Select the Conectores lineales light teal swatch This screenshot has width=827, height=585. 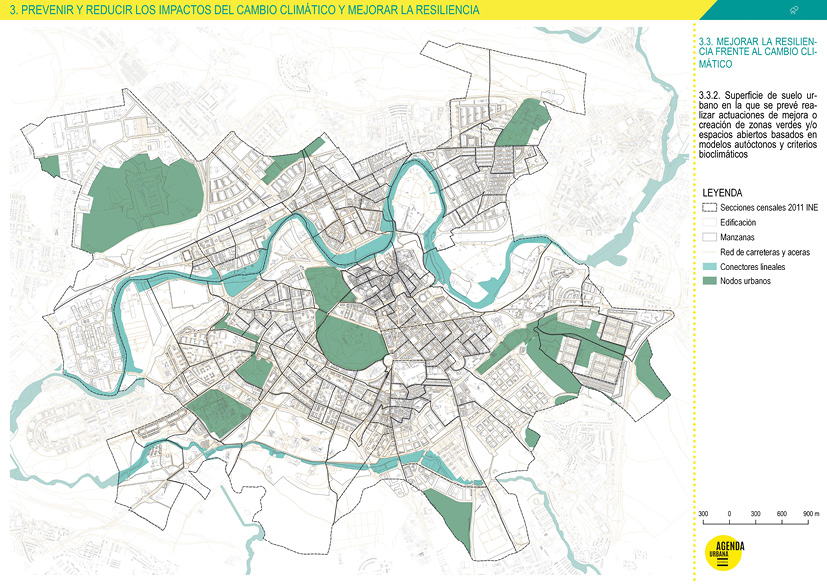pyautogui.click(x=708, y=267)
